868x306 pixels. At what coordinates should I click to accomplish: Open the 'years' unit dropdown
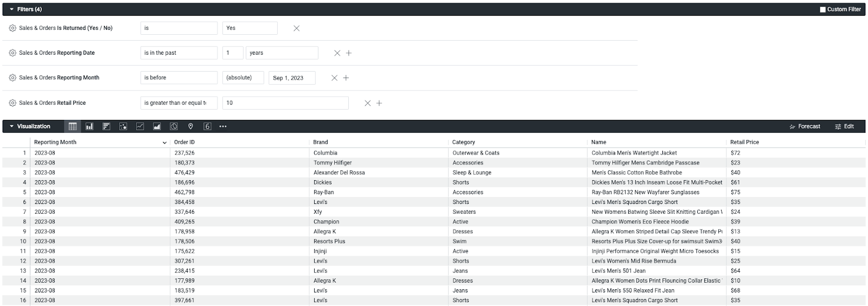pos(282,53)
